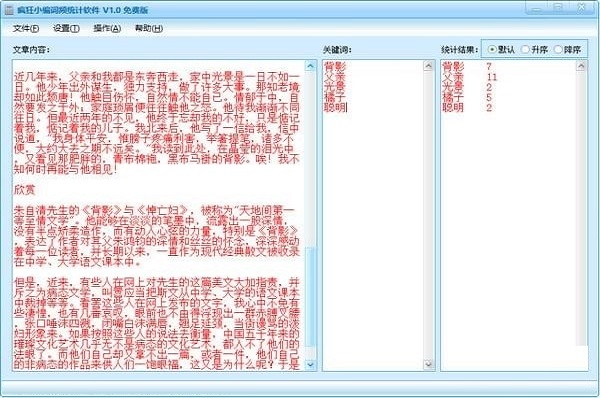Click the article text's scroll-up arrow
600x398 pixels.
click(x=310, y=66)
